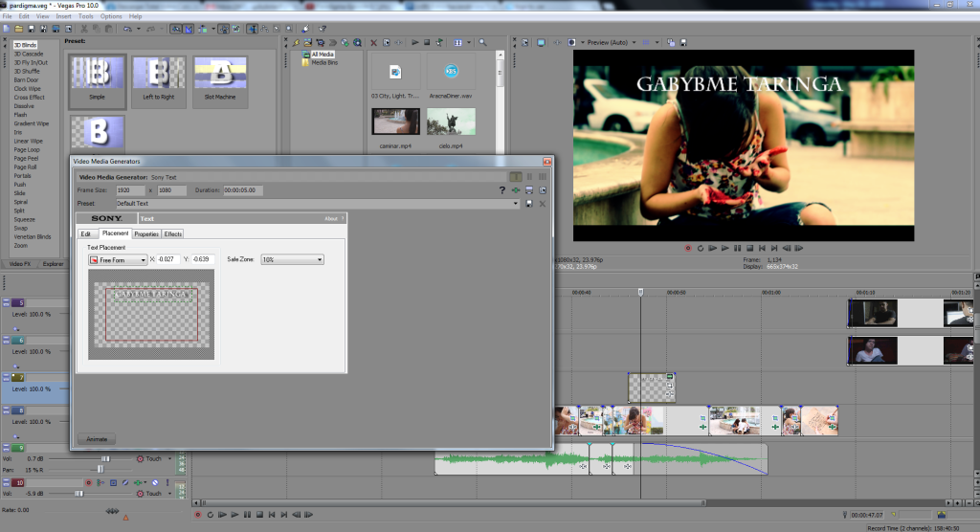The width and height of the screenshot is (980, 532).
Task: Open the Options menu
Action: [x=111, y=16]
